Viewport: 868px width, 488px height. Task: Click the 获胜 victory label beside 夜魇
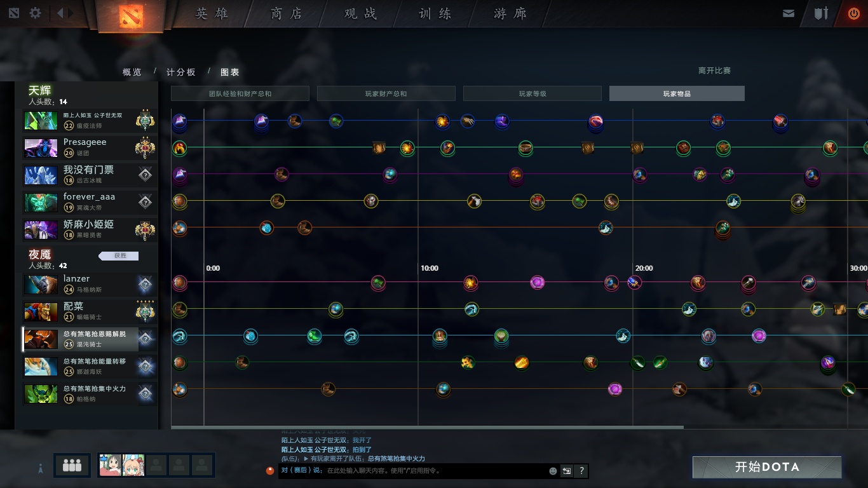point(119,255)
